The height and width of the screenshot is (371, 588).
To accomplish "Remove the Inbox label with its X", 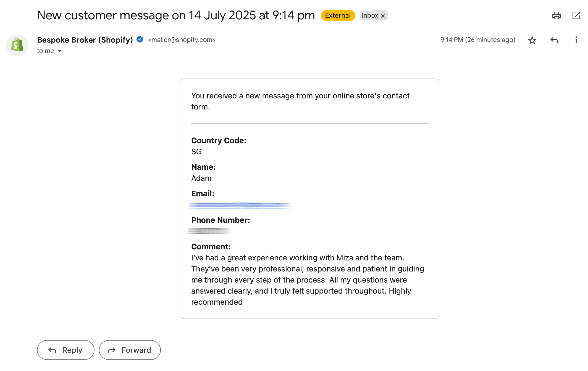I will tap(383, 16).
